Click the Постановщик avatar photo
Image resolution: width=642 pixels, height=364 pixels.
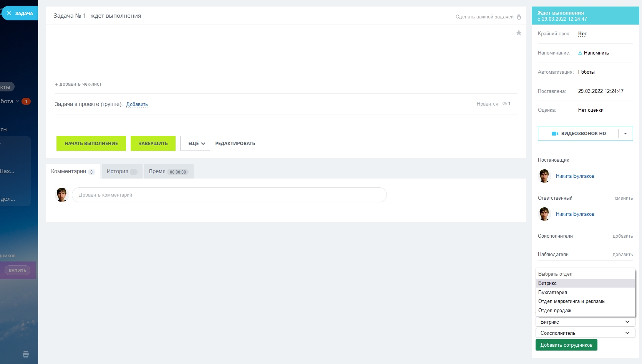544,176
